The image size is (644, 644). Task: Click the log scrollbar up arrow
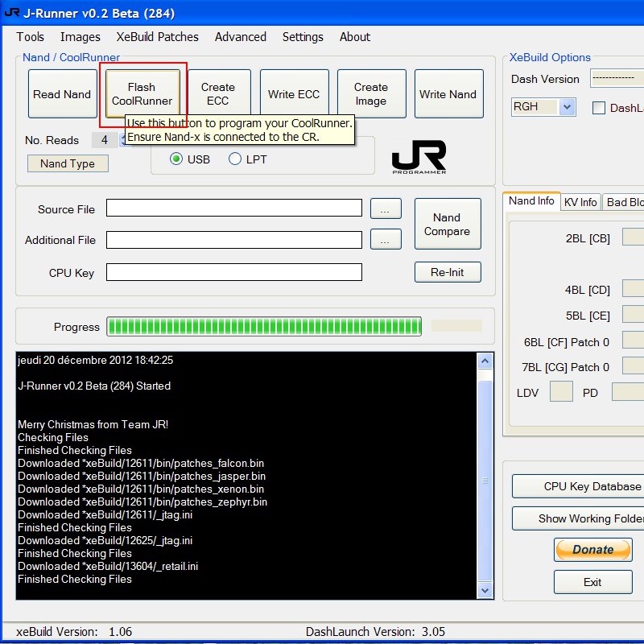click(485, 361)
